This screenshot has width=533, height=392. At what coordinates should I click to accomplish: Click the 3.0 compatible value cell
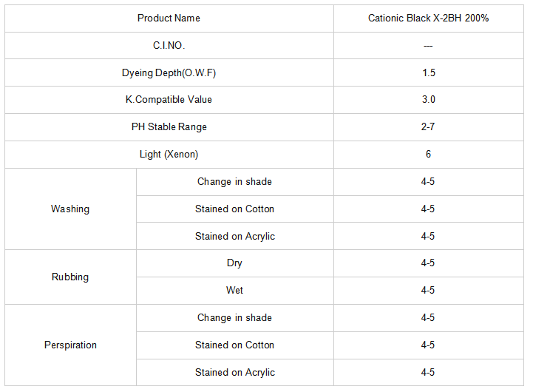(x=428, y=100)
